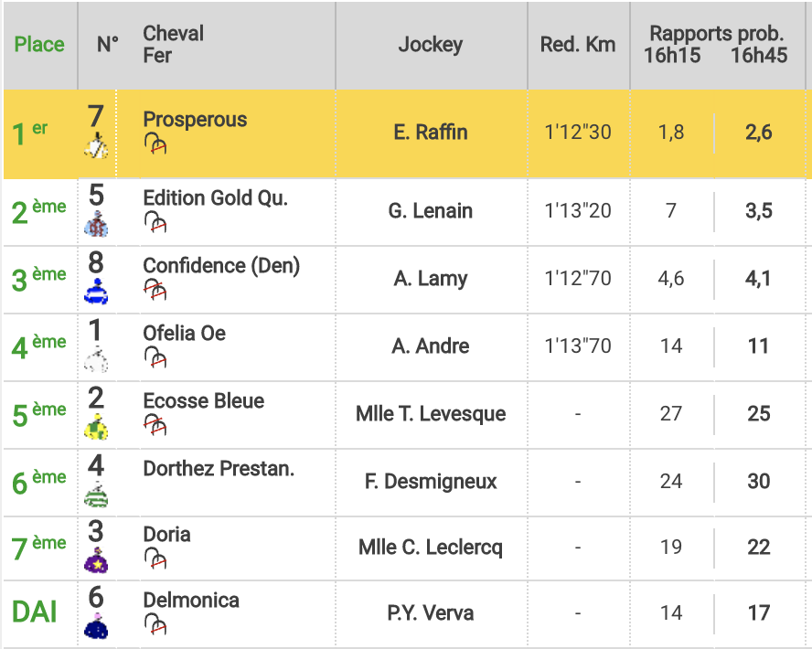Select jockey Mlle T. Levesque

(431, 413)
